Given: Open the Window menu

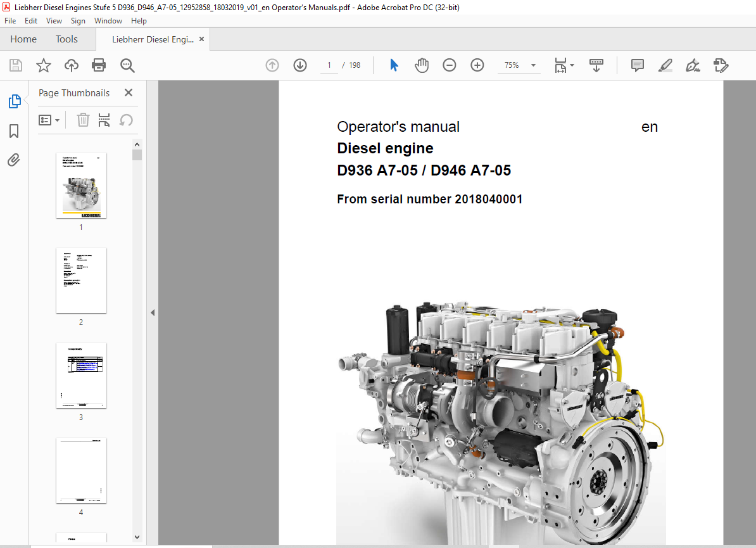Looking at the screenshot, I should [x=108, y=21].
